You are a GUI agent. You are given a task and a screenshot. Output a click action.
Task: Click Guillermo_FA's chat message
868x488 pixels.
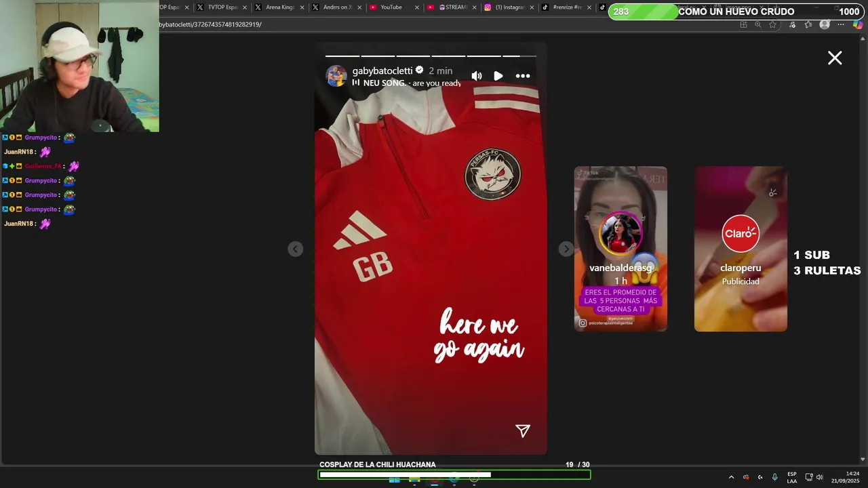pyautogui.click(x=41, y=166)
